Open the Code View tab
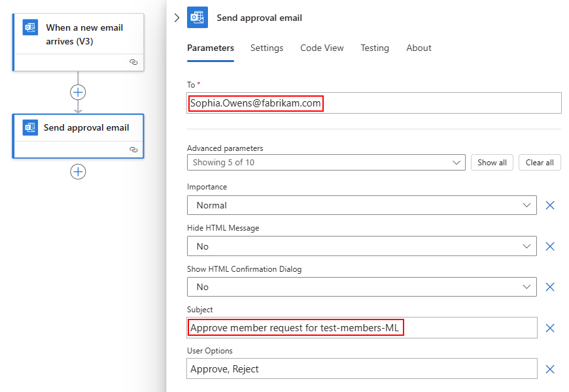 [x=322, y=48]
